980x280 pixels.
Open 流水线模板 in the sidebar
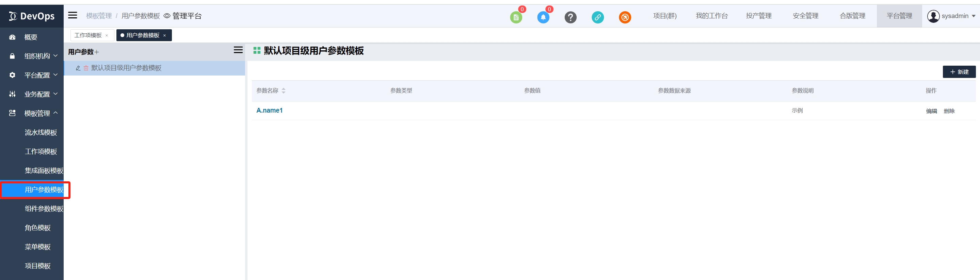point(41,132)
